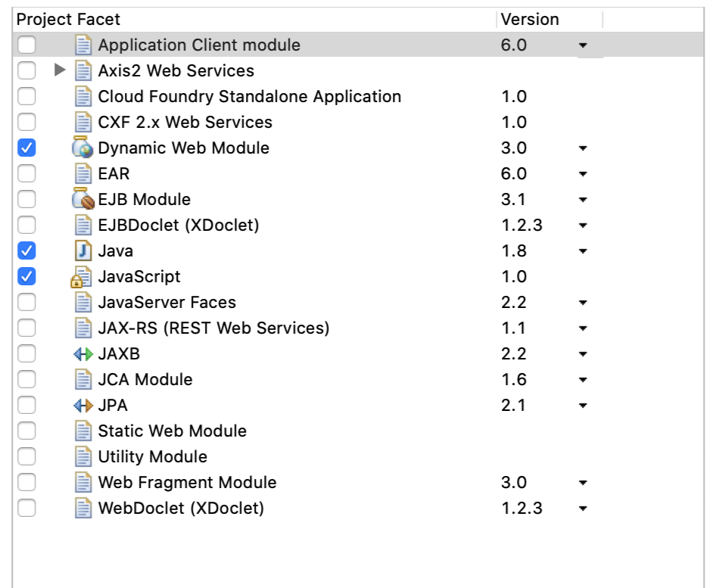Click the JAX-RS (REST Web Services) icon

click(x=83, y=328)
